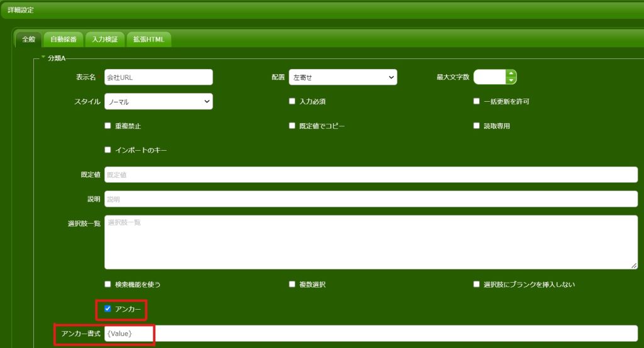644x348 pixels.
Task: Click the 最大文字数 number field
Action: 489,77
